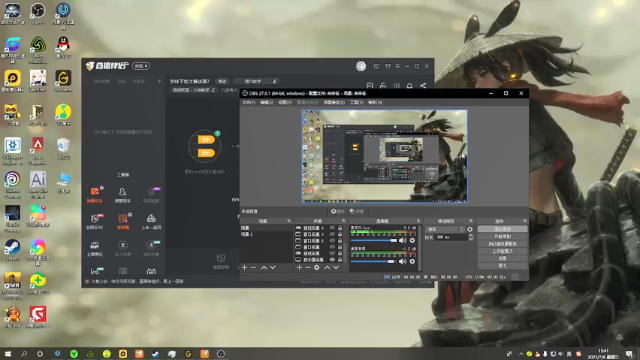This screenshot has height=360, width=640.
Task: Toggle lock of 游戏采集 2 source
Action: click(340, 228)
